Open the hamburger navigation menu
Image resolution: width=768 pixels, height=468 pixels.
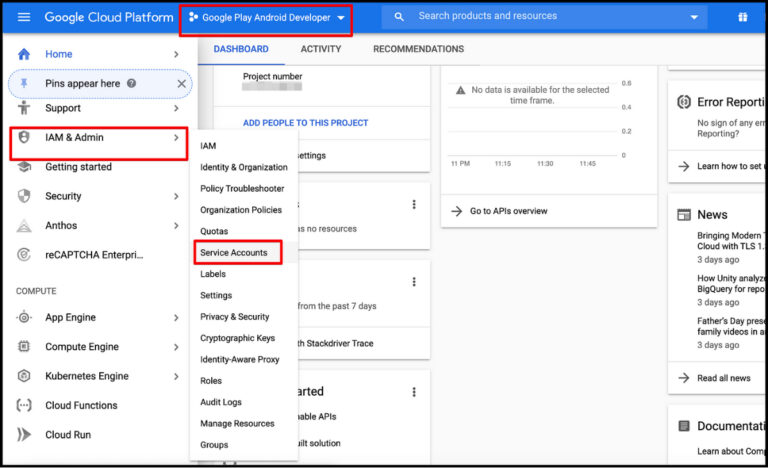[24, 17]
